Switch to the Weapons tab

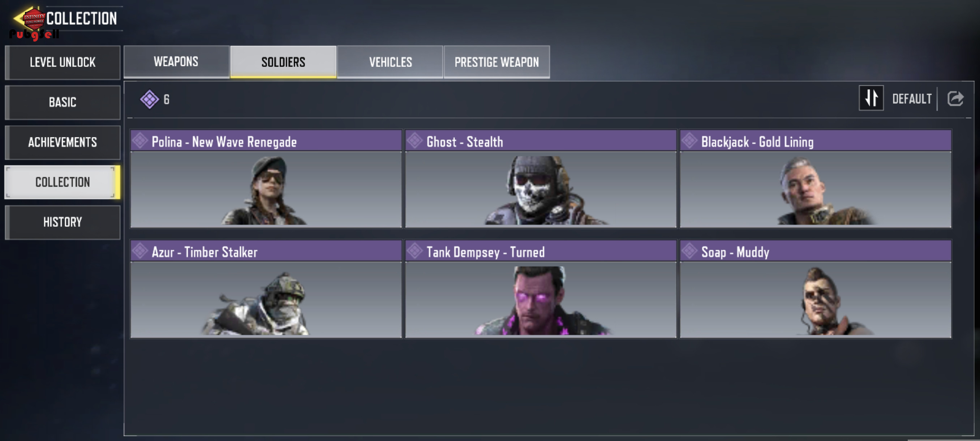click(x=176, y=62)
